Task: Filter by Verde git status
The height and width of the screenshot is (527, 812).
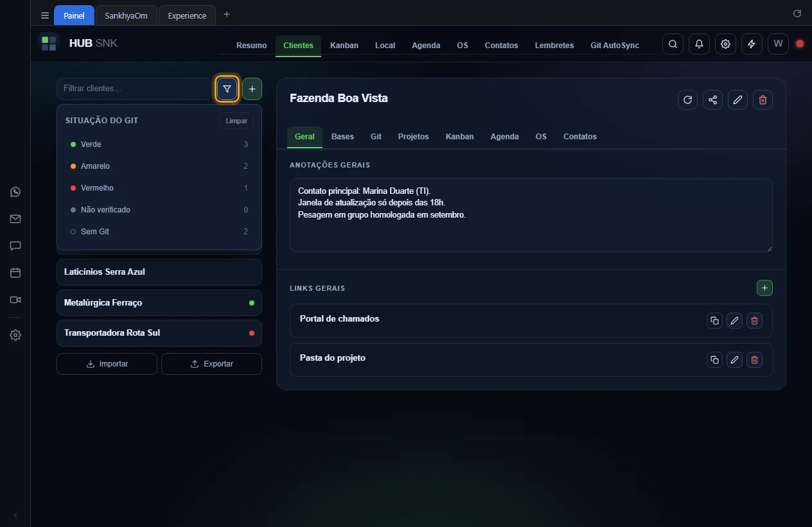Action: [159, 144]
